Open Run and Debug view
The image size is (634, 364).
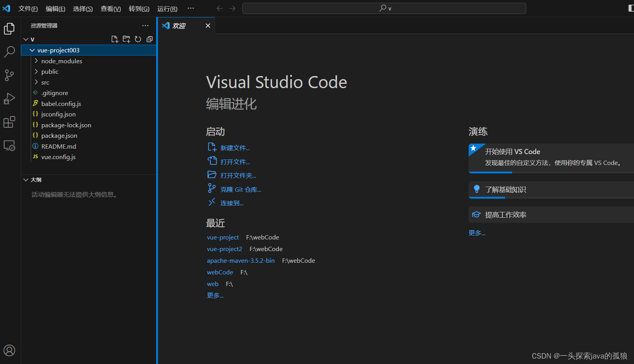[9, 99]
